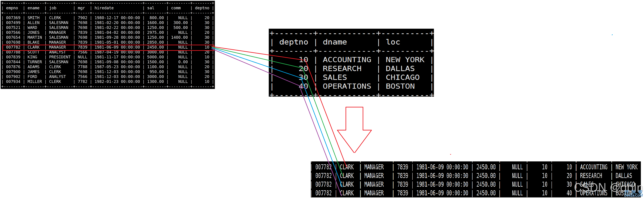Viewport: 644px width, 198px height.
Task: Select employee name SMITH
Action: point(33,18)
